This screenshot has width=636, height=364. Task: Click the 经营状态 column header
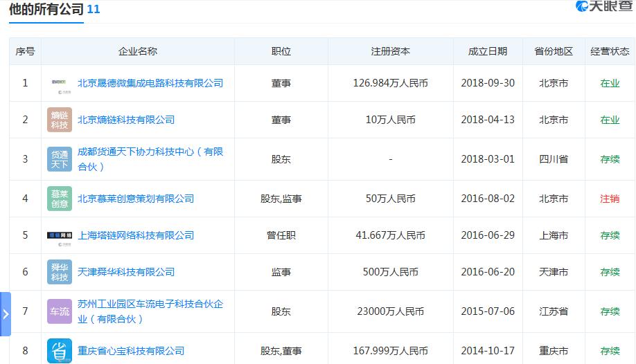pyautogui.click(x=610, y=51)
